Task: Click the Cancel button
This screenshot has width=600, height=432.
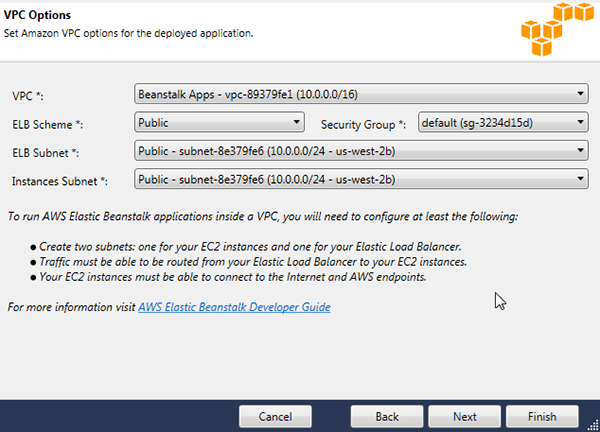Action: tap(275, 416)
